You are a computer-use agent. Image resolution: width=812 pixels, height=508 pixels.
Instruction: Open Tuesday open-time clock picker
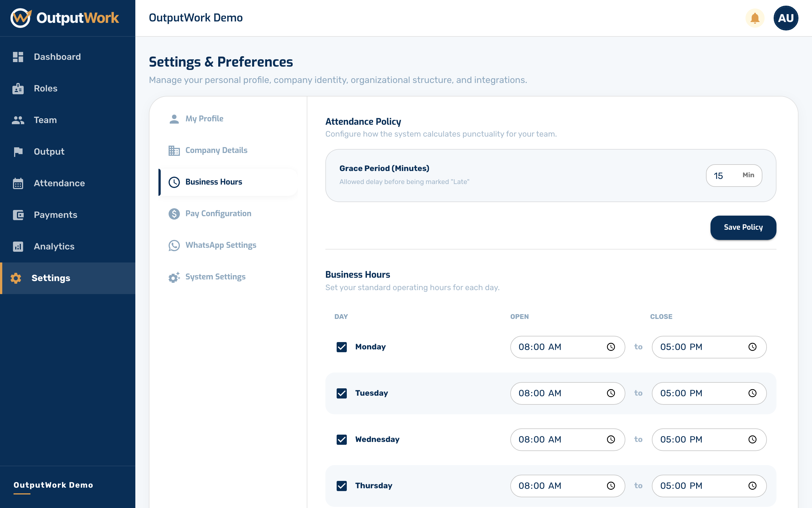point(611,393)
